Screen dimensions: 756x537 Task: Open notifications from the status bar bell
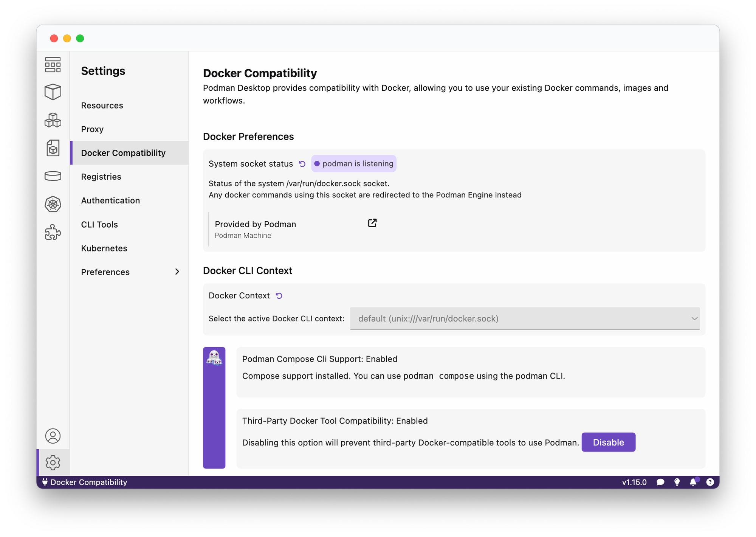(693, 482)
